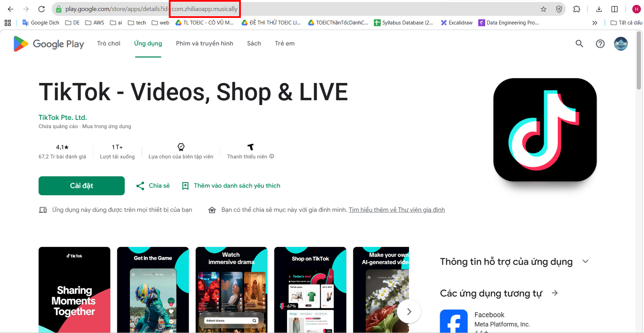The height and width of the screenshot is (333, 644).
Task: Reload the page with the refresh icon
Action: [x=41, y=9]
